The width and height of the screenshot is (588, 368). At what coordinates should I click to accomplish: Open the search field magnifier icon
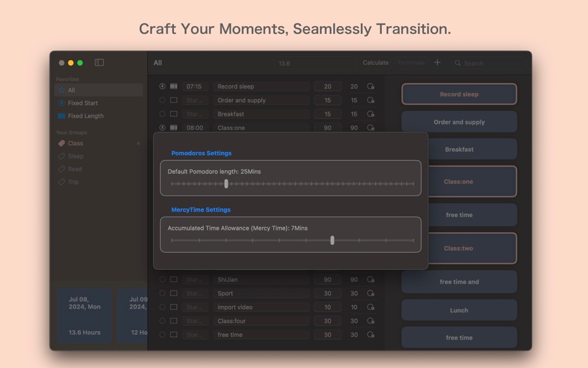click(457, 63)
